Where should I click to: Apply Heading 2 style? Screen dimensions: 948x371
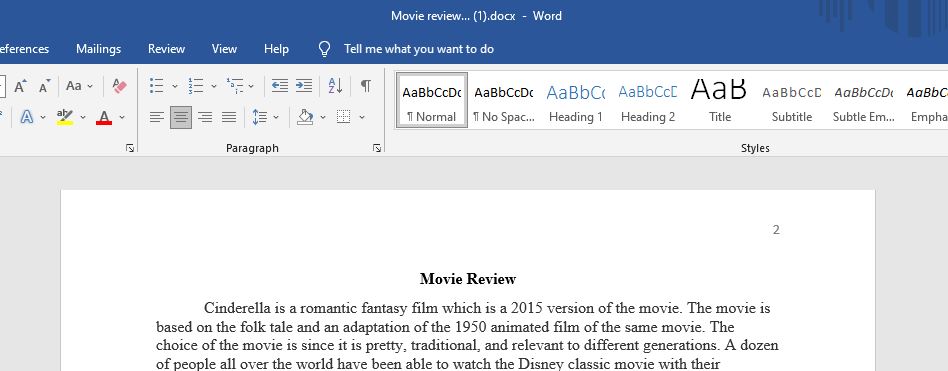[648, 100]
